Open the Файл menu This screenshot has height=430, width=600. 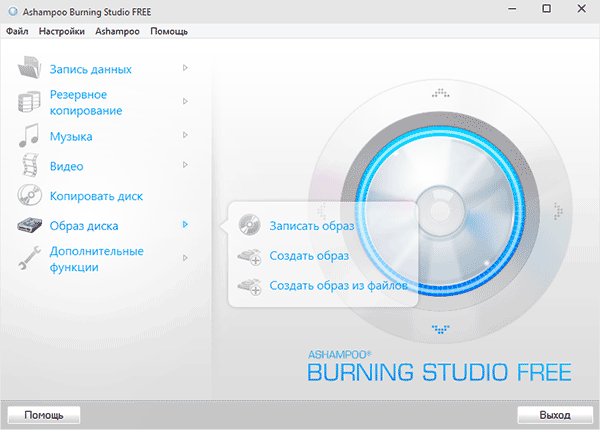coord(17,31)
